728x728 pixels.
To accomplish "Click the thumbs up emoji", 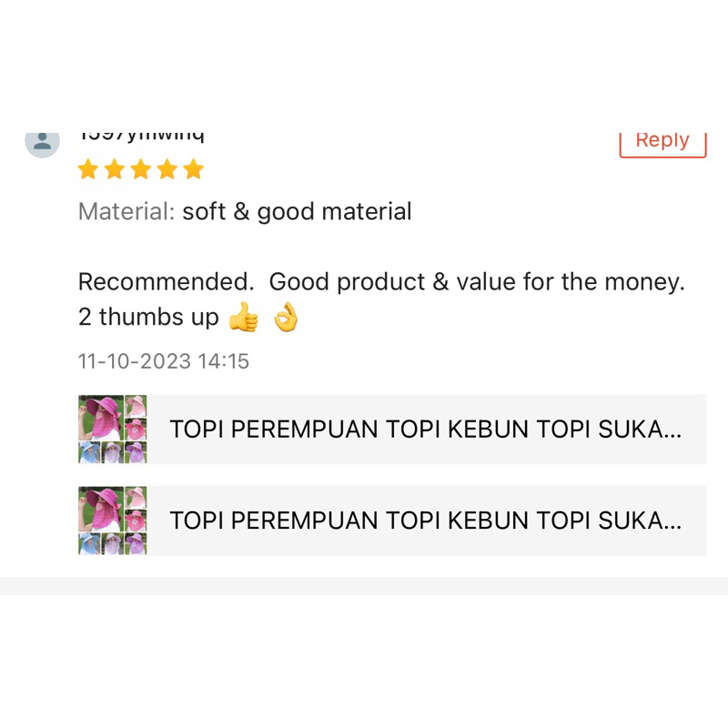I will 243,317.
